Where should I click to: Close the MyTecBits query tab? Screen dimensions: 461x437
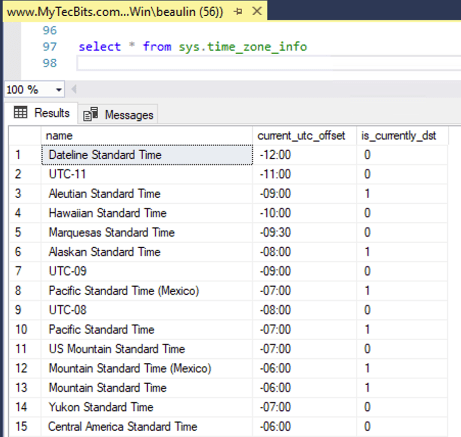click(257, 11)
